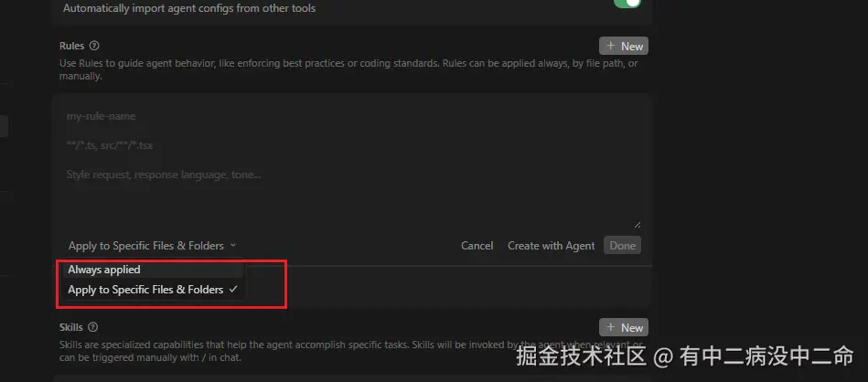The width and height of the screenshot is (868, 382).
Task: Grab the textarea resize handle corner
Action: (638, 225)
